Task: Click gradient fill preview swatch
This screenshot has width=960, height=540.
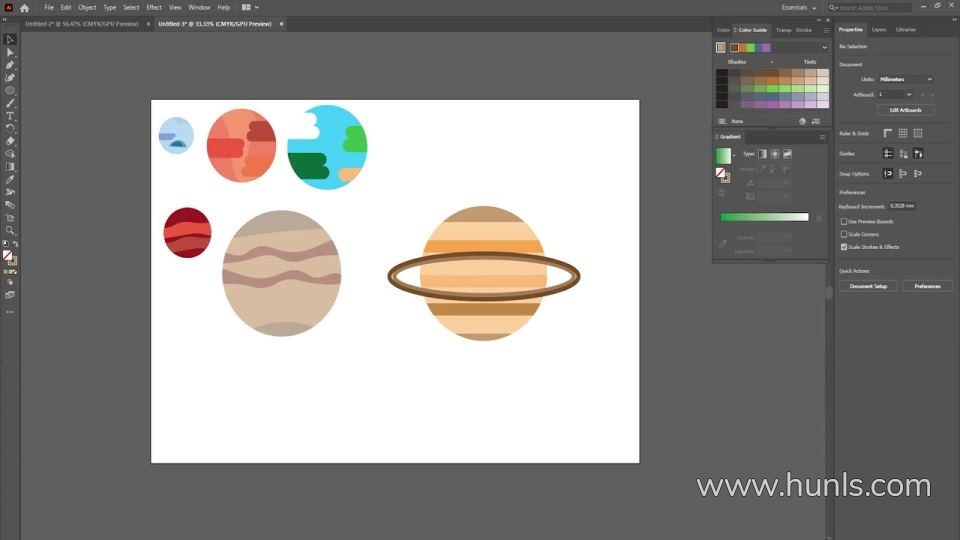Action: click(x=723, y=156)
